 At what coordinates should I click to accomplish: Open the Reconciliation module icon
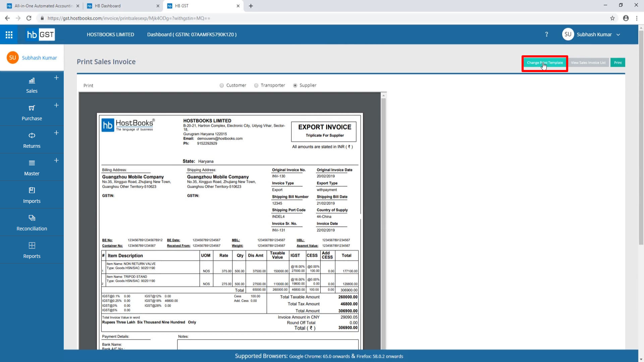(x=32, y=218)
